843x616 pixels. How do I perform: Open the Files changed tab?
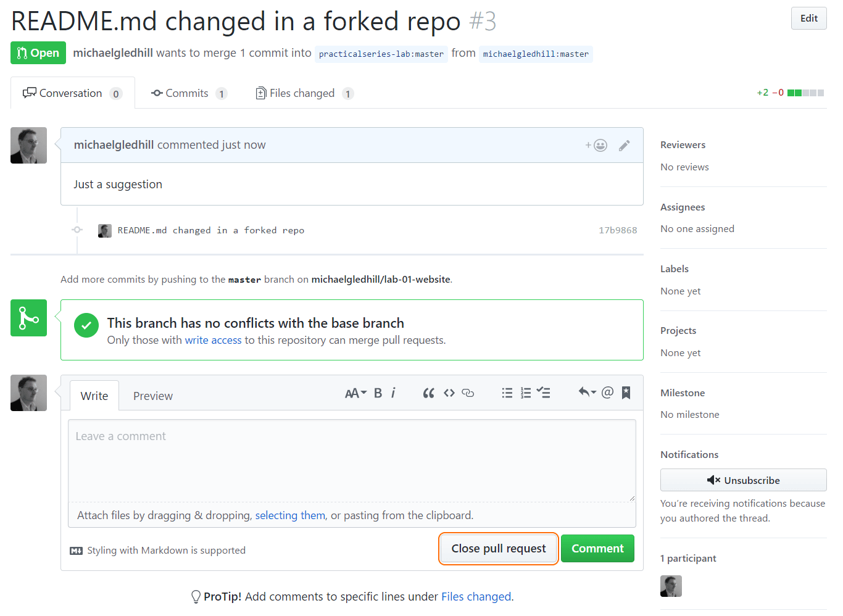coord(304,93)
